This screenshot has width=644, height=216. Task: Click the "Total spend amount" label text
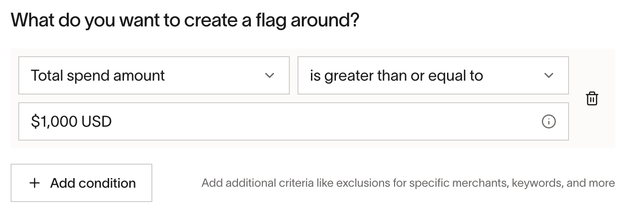(x=98, y=75)
